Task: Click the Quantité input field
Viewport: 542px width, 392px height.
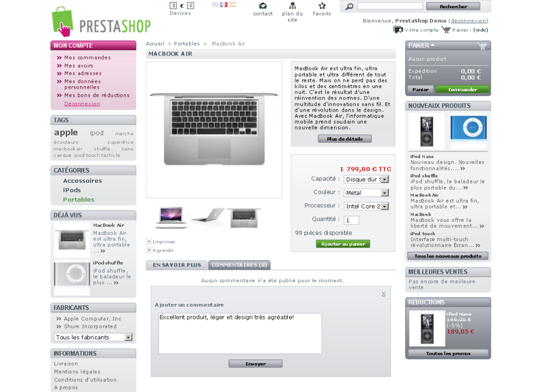Action: click(x=352, y=220)
